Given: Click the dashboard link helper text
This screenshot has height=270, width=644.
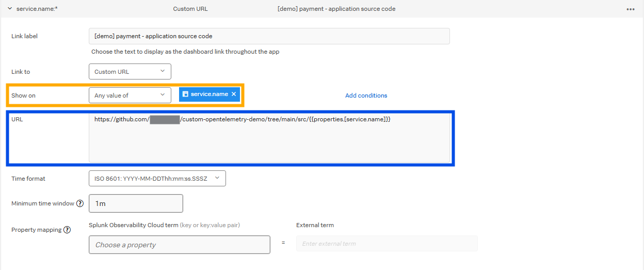Looking at the screenshot, I should (185, 52).
